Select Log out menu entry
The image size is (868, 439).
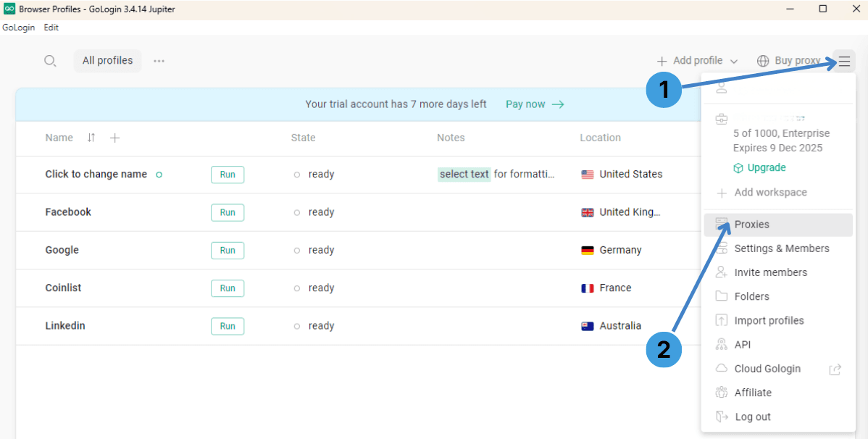pyautogui.click(x=778, y=417)
